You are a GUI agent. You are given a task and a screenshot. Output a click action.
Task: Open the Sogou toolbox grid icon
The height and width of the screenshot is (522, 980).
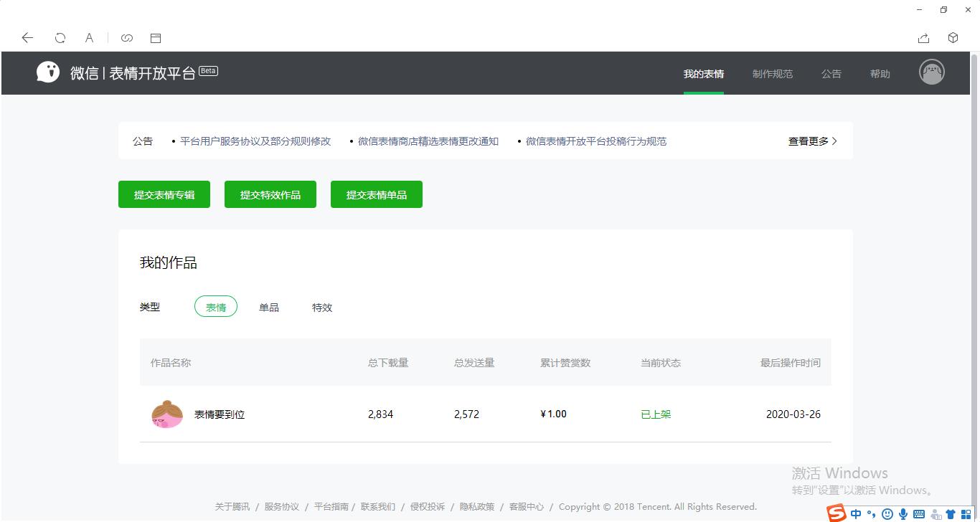[965, 513]
